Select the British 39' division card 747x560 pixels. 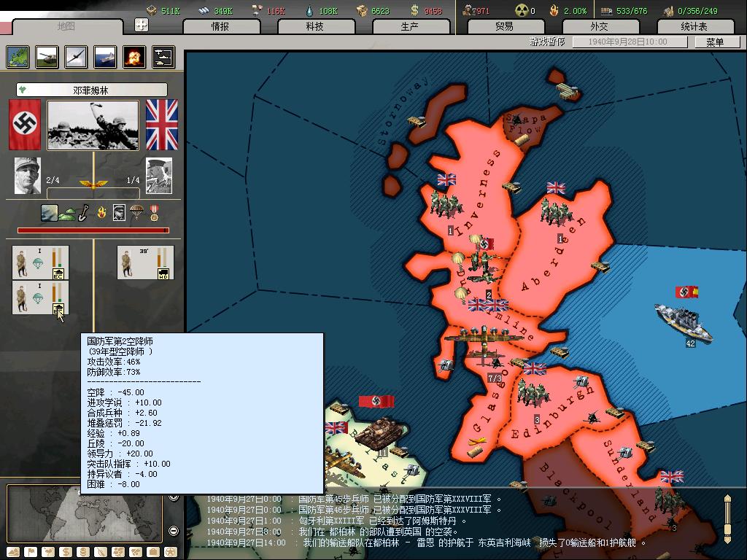[x=145, y=262]
